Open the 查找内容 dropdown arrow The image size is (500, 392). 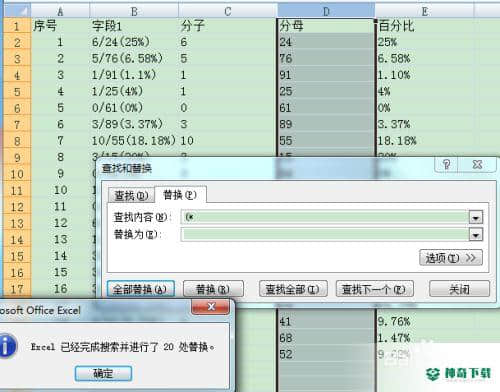click(476, 217)
